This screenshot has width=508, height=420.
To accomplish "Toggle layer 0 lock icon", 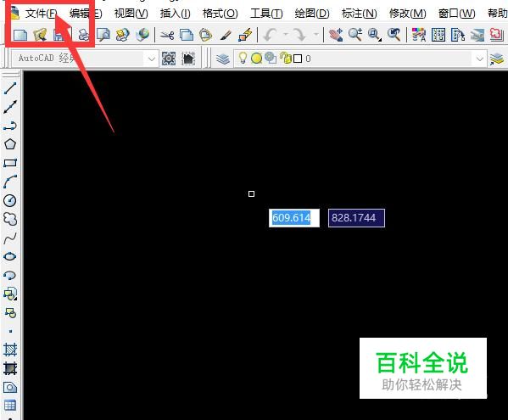I will (286, 58).
